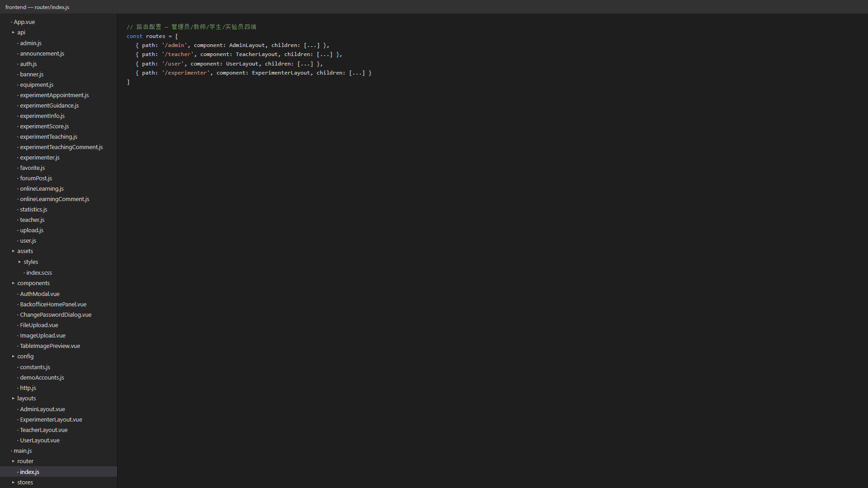Select AdminLayout.vue file

pos(42,409)
